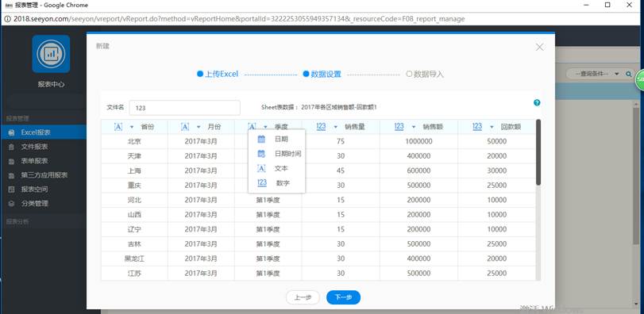Viewport: 644px width, 314px height.
Task: Choose 日期 from the type menu
Action: [277, 139]
